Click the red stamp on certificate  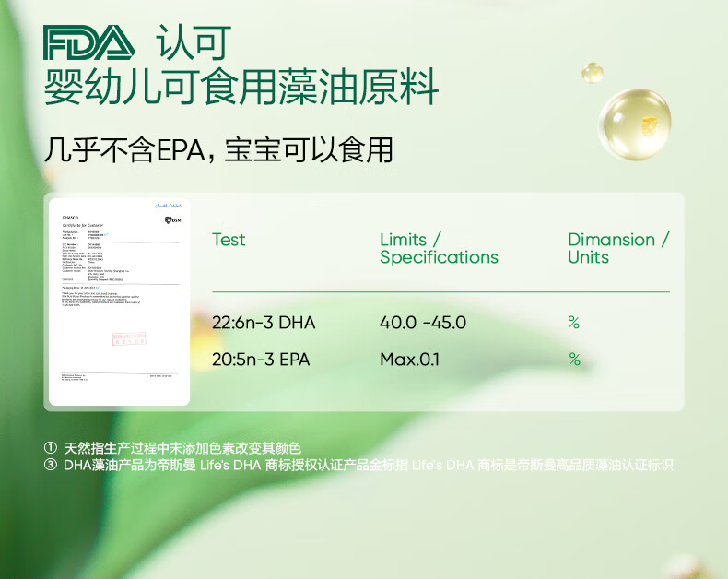129,338
